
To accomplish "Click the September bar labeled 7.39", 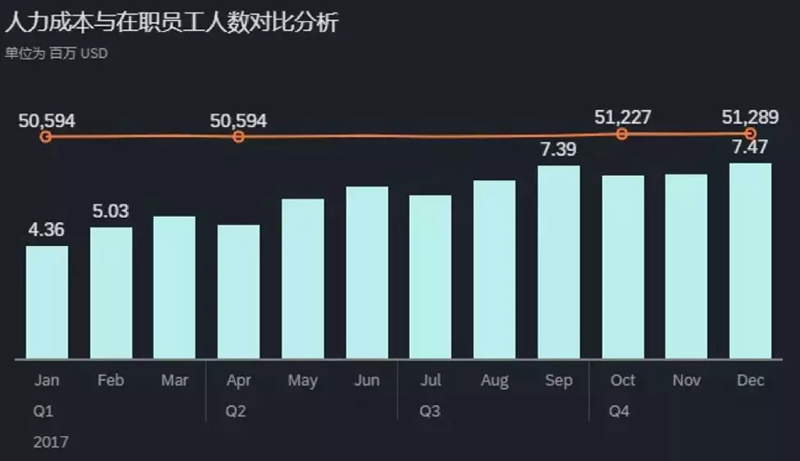I will [558, 262].
